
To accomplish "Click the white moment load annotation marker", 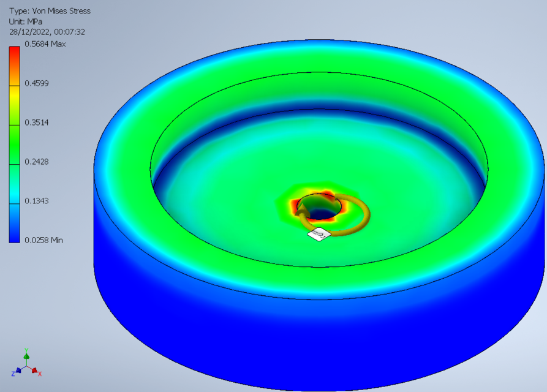I will coord(318,234).
